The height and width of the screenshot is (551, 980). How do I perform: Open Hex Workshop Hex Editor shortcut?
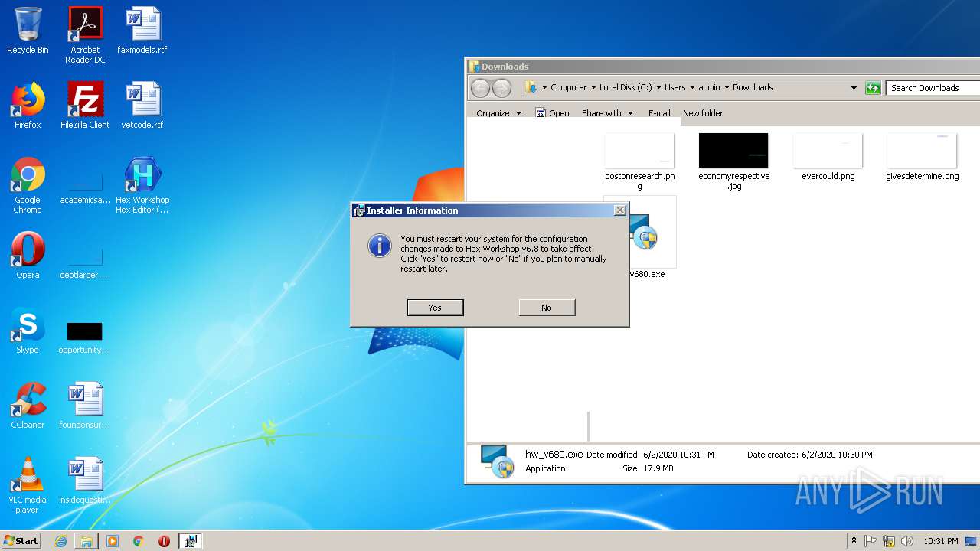pos(142,185)
